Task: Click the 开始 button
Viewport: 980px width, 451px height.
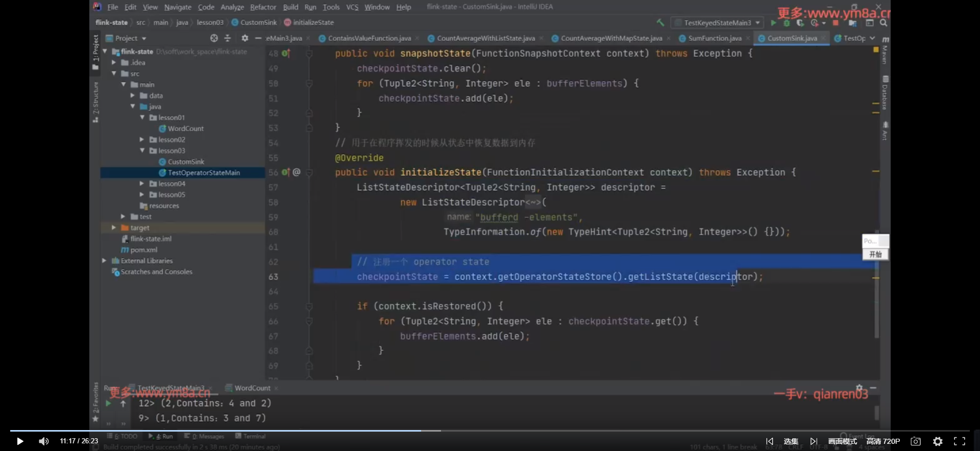Action: (x=875, y=254)
